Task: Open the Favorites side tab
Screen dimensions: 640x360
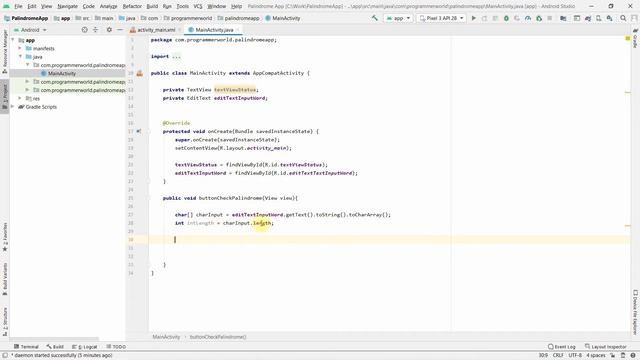Action: coord(4,237)
